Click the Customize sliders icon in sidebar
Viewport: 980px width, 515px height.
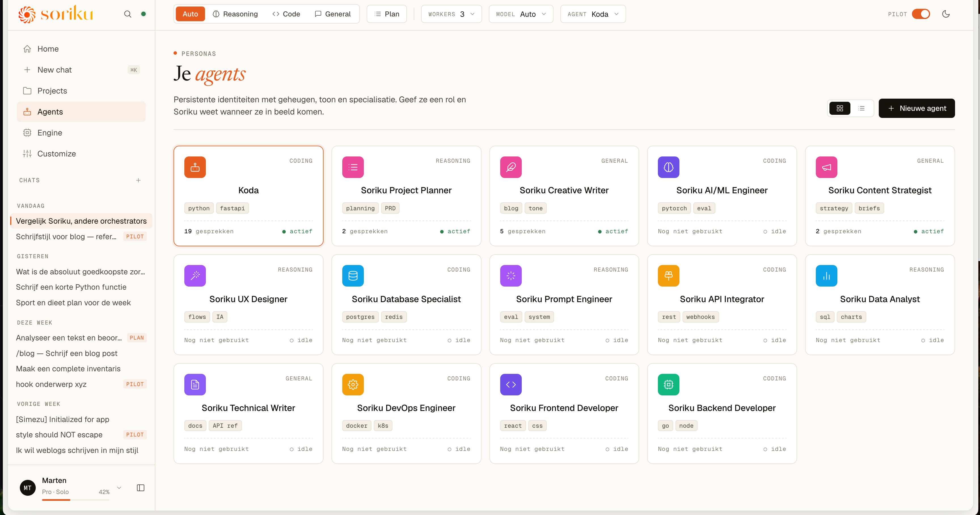27,154
